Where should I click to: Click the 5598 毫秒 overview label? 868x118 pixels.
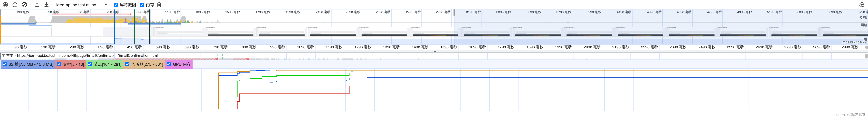click(835, 12)
